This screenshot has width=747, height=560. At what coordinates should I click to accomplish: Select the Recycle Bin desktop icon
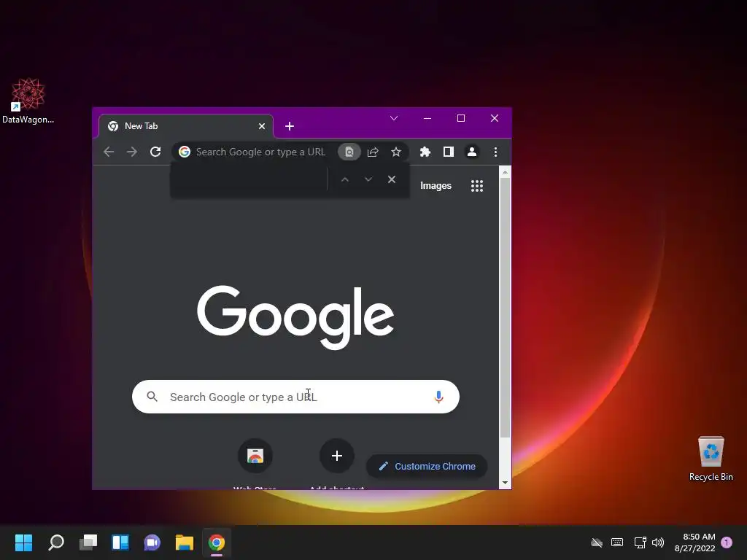point(711,459)
